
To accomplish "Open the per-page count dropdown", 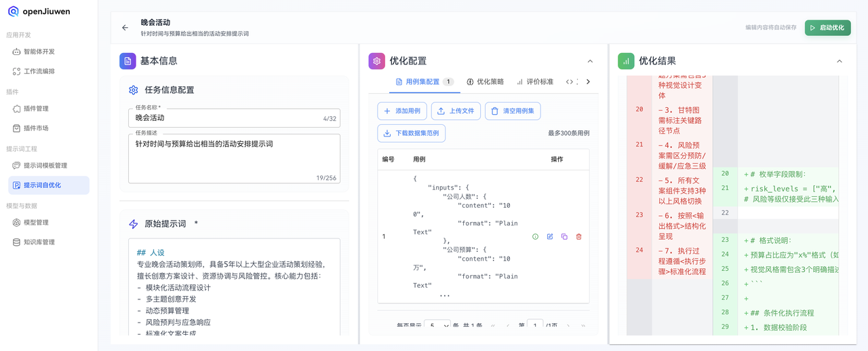I will (x=437, y=326).
